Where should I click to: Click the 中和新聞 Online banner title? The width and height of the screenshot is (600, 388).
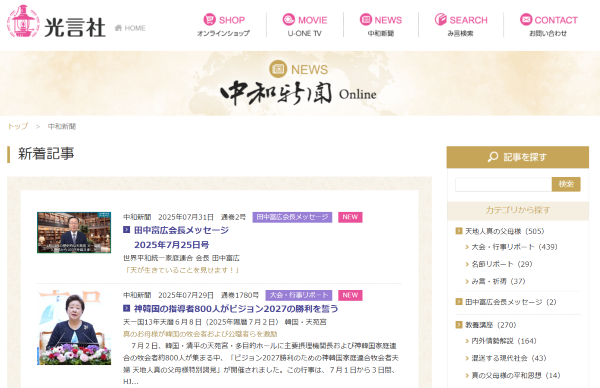coord(298,93)
